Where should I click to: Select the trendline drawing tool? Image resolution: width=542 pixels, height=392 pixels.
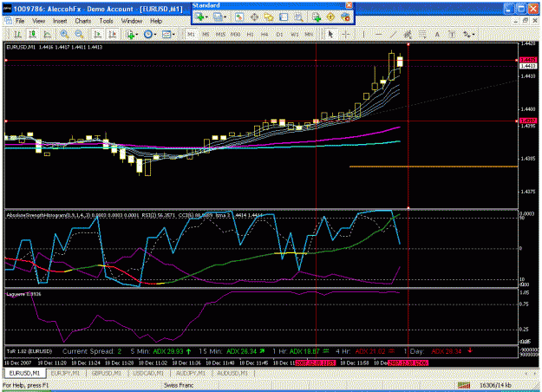pos(393,34)
